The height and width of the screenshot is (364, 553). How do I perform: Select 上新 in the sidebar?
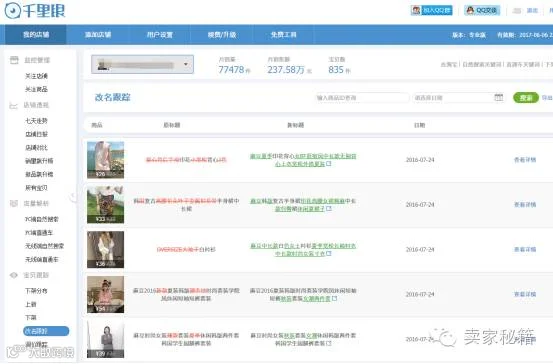pyautogui.click(x=31, y=304)
